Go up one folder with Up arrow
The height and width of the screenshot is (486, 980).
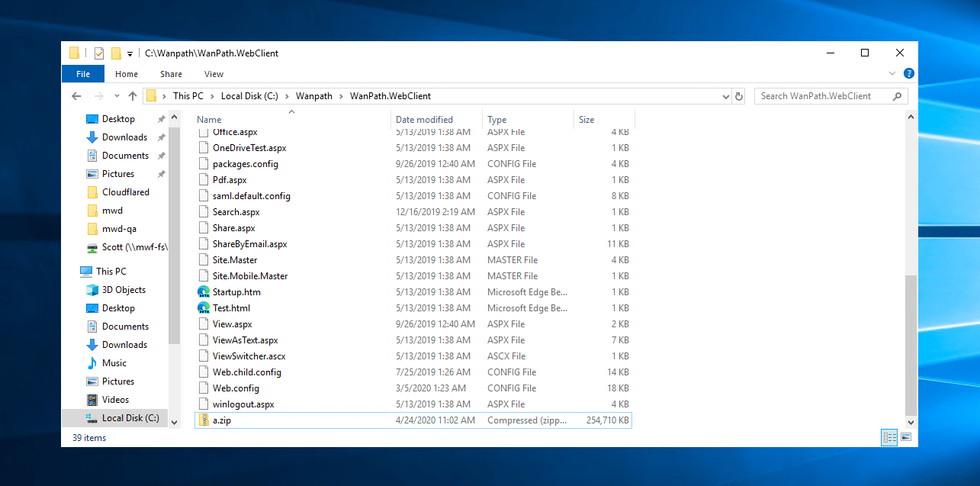point(133,96)
